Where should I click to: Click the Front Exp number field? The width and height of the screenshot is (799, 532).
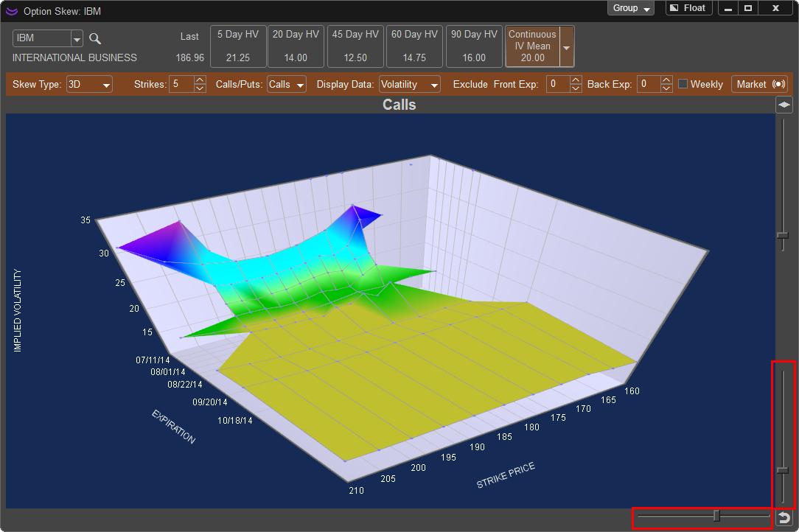pyautogui.click(x=558, y=84)
